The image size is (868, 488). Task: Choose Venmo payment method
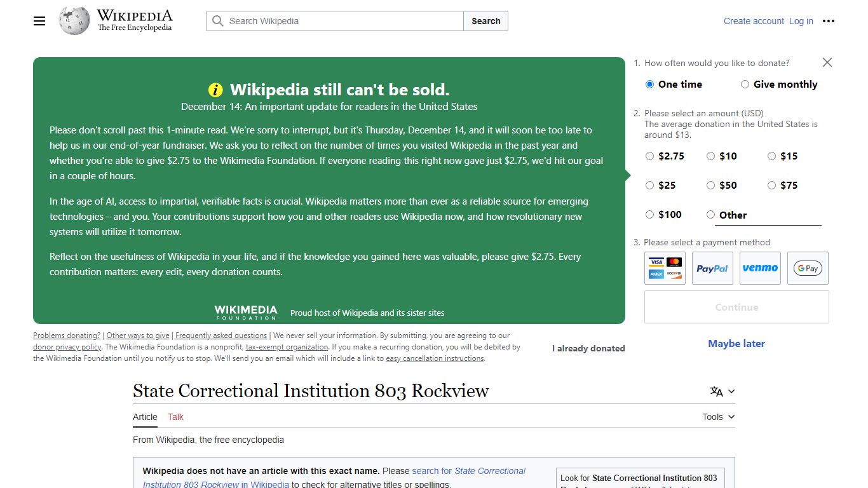(760, 268)
